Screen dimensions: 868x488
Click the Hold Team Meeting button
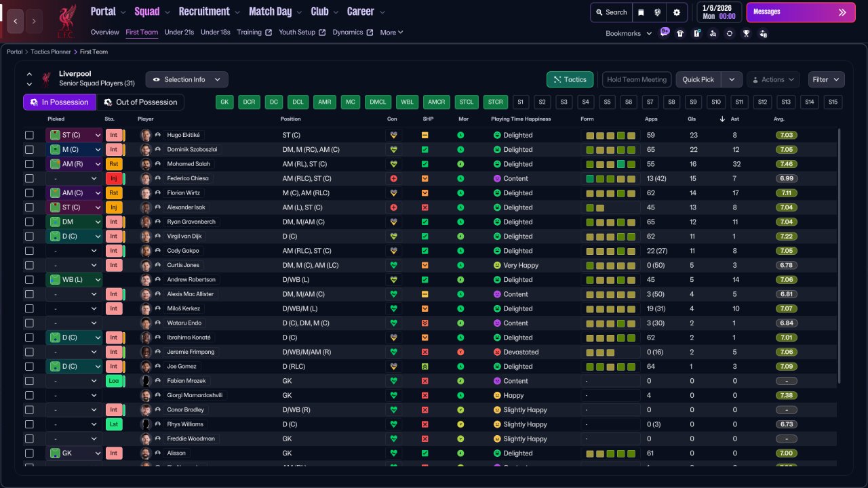tap(637, 79)
